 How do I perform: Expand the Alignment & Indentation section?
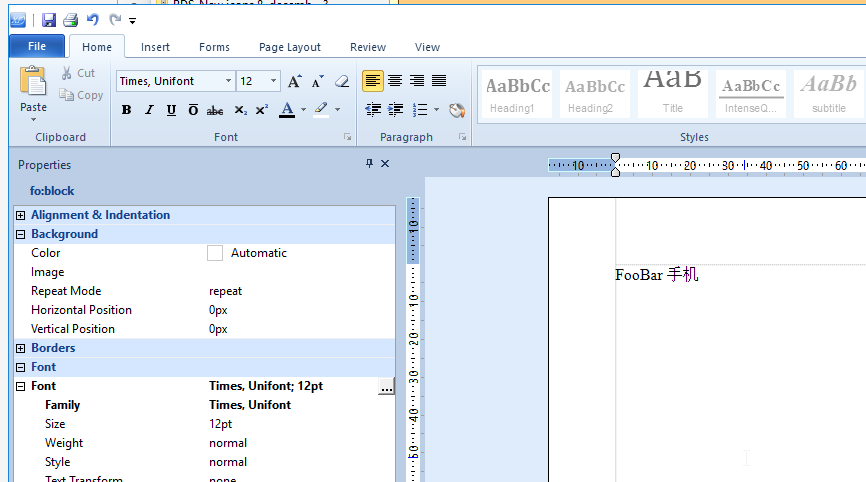tap(20, 215)
